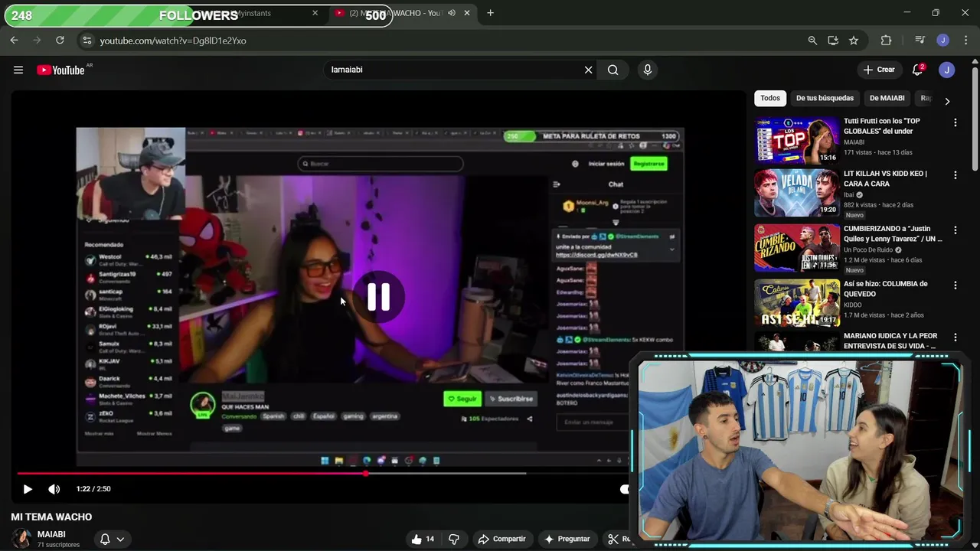The image size is (980, 551).
Task: Open the YouTube guide hamburger menu
Action: pos(18,70)
